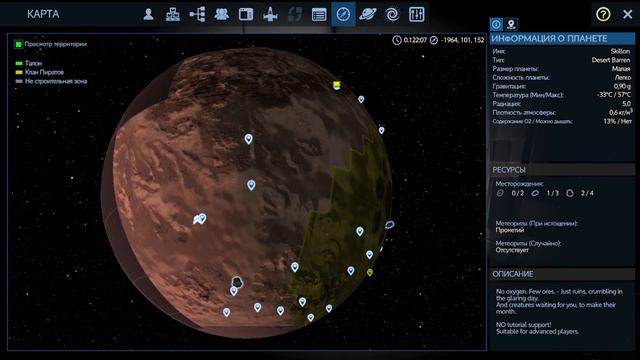Click the green Талон legend swatch

[19, 63]
